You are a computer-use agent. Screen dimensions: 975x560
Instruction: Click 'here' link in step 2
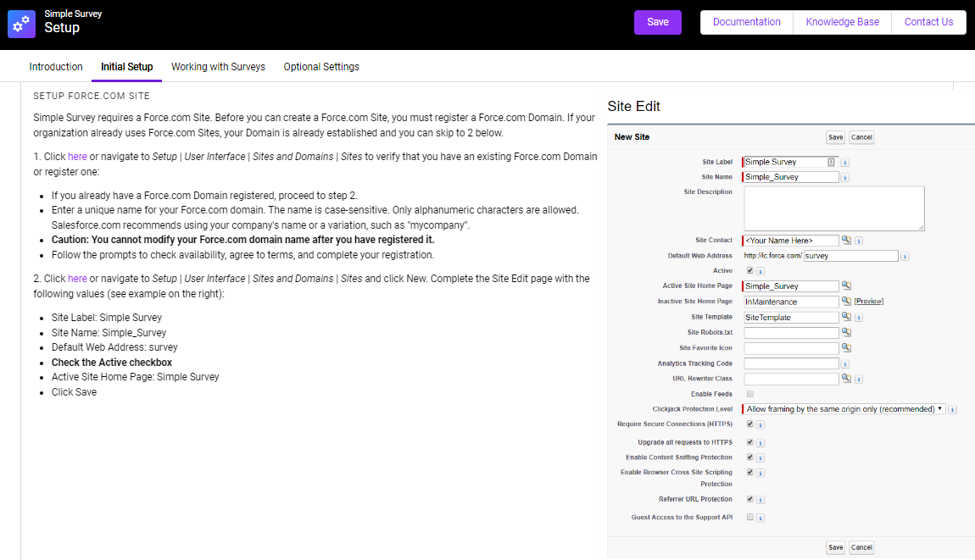coord(77,279)
